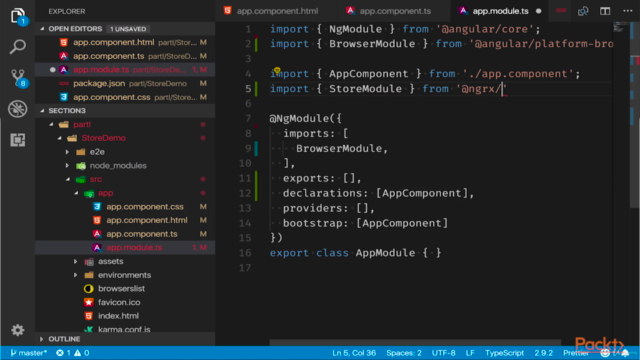Click TypeScript language mode selector
This screenshot has width=640, height=360.
[x=504, y=353]
